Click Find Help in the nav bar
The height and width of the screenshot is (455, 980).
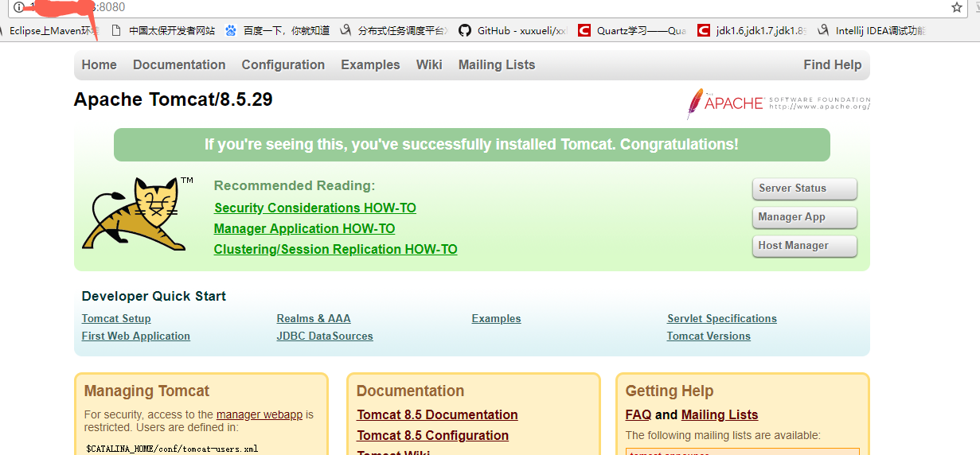(832, 65)
